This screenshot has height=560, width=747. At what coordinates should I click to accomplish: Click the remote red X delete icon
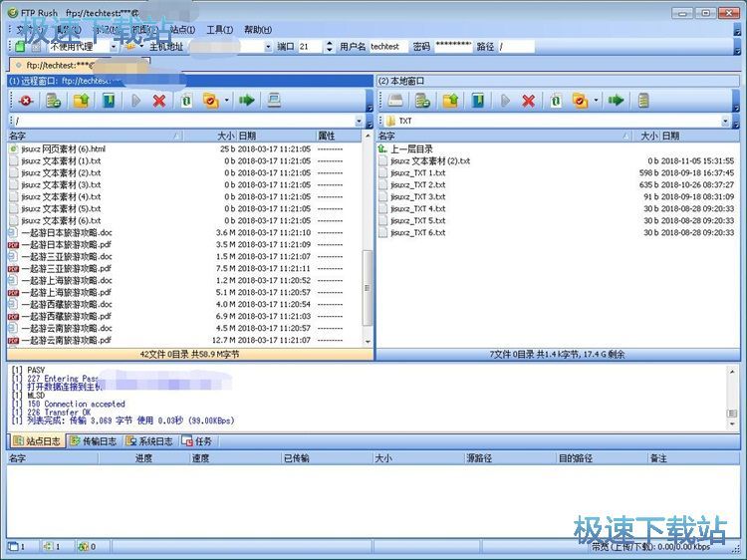159,101
